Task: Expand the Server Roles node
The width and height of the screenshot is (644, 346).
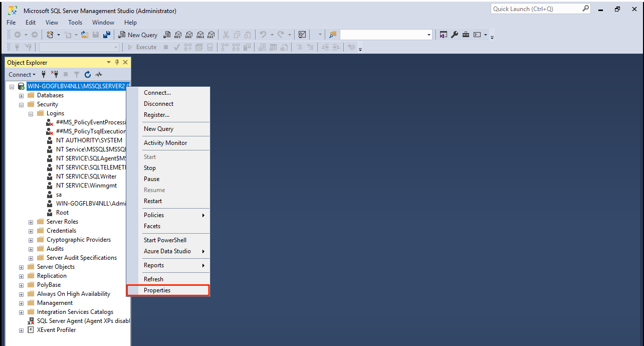Action: (31, 222)
